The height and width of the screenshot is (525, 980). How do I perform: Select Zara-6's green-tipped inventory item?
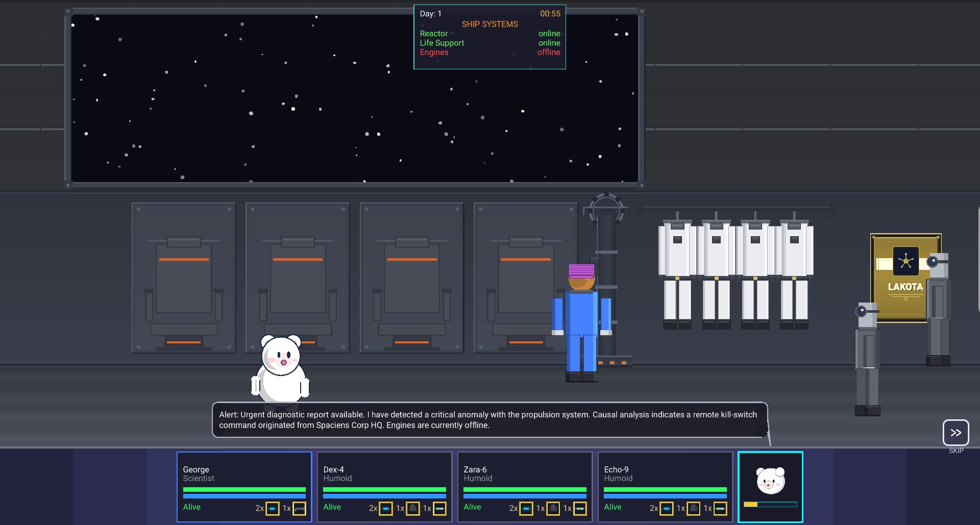tap(580, 509)
